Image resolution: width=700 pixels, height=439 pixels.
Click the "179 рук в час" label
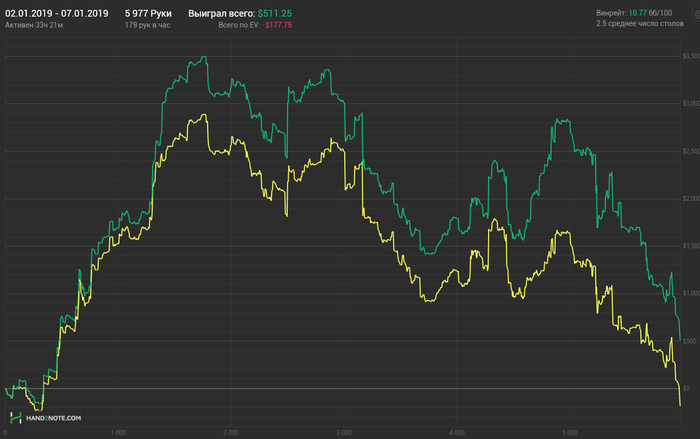click(x=147, y=25)
